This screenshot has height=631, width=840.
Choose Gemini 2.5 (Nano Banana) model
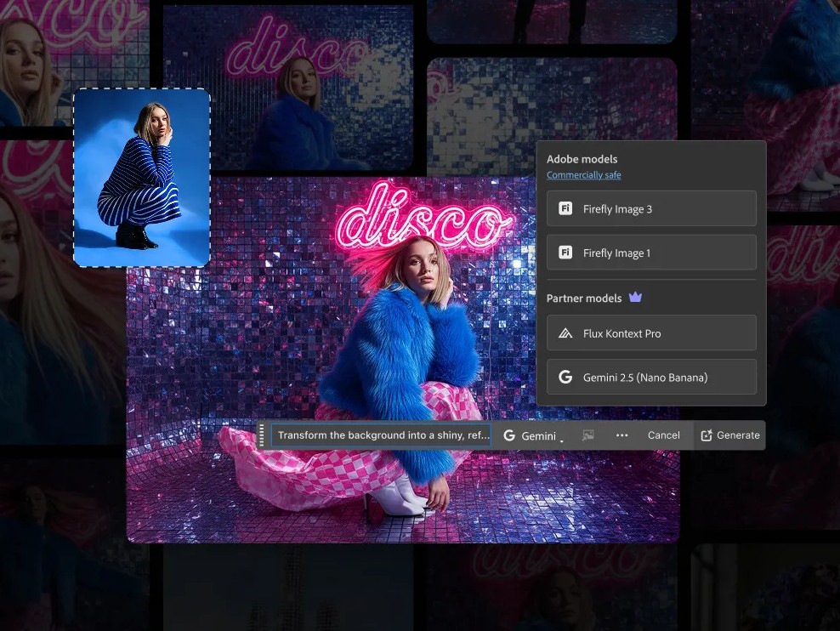pos(651,377)
